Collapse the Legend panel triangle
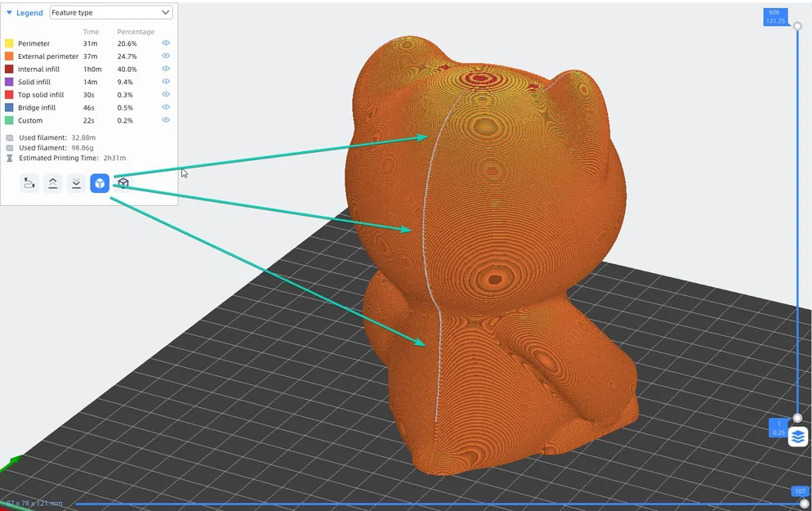The width and height of the screenshot is (812, 511). click(x=9, y=12)
